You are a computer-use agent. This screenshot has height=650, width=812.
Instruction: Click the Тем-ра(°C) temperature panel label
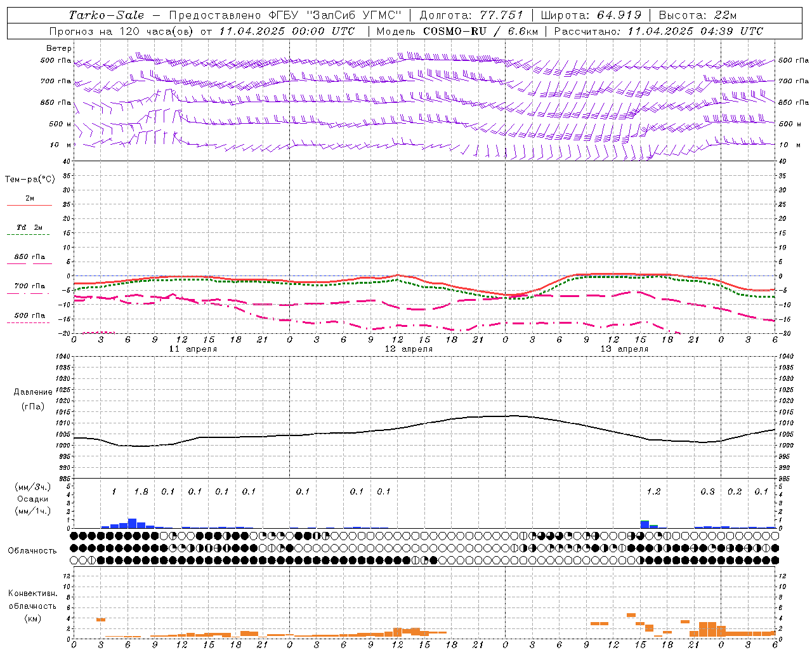(x=30, y=179)
